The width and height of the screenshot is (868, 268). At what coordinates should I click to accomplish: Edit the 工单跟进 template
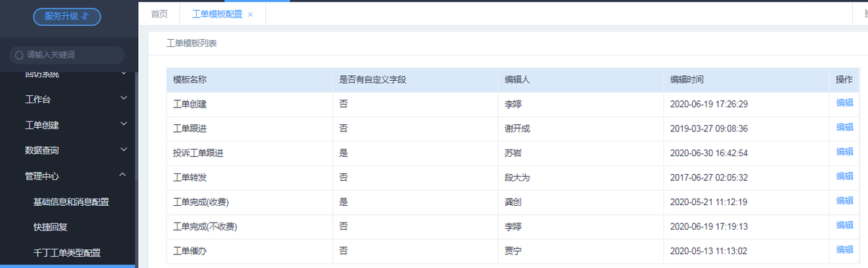point(844,127)
